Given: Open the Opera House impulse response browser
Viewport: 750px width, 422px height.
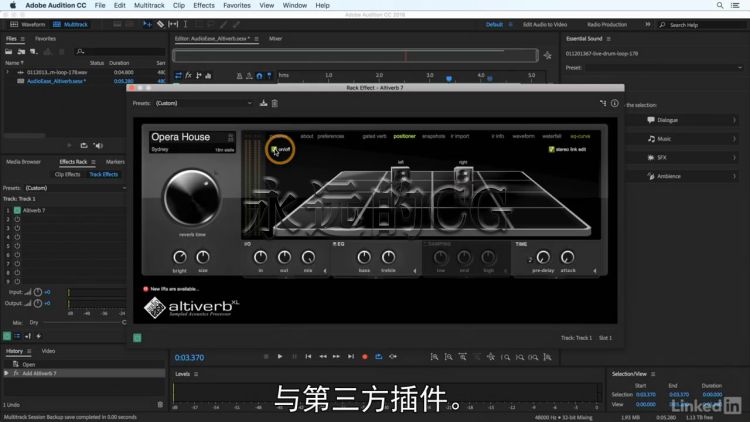Looking at the screenshot, I should coord(192,142).
